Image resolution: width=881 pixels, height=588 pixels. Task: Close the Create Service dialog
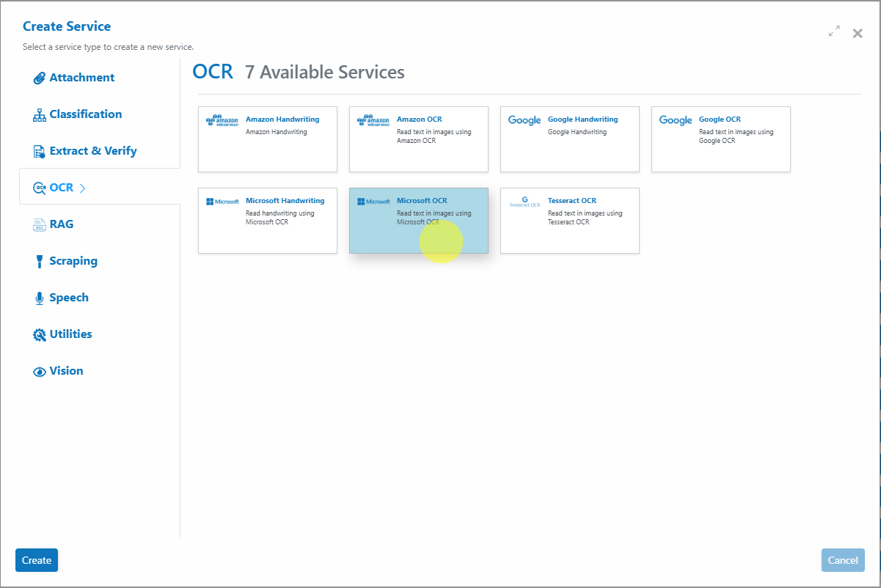click(x=858, y=33)
